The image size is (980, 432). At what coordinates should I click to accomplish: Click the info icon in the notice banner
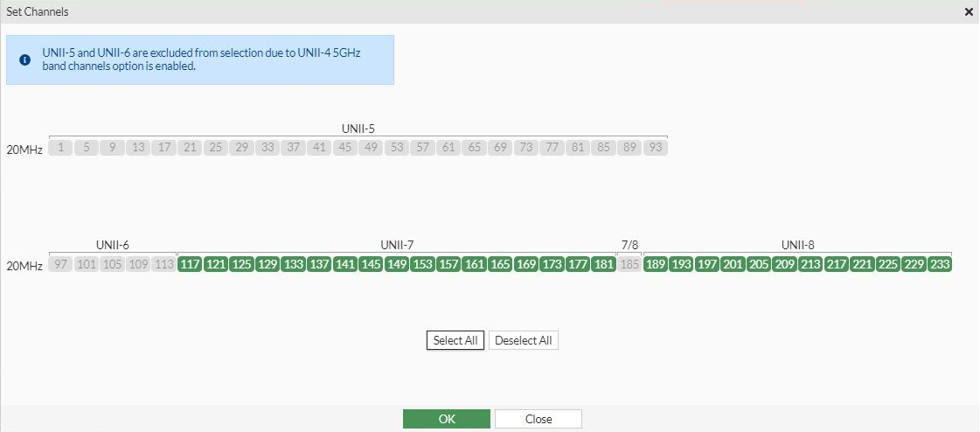[25, 60]
